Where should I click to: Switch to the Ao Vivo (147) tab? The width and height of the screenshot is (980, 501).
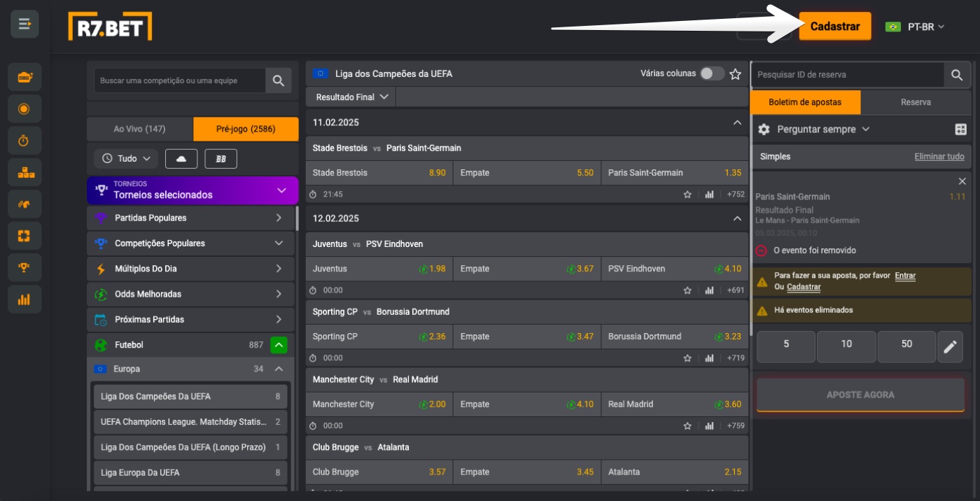coord(139,129)
